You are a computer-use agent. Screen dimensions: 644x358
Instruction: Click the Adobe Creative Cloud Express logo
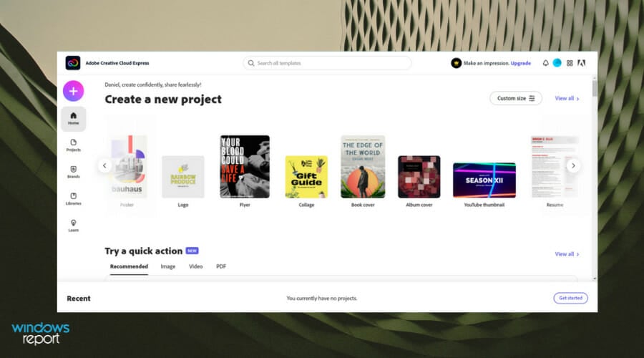[x=73, y=63]
